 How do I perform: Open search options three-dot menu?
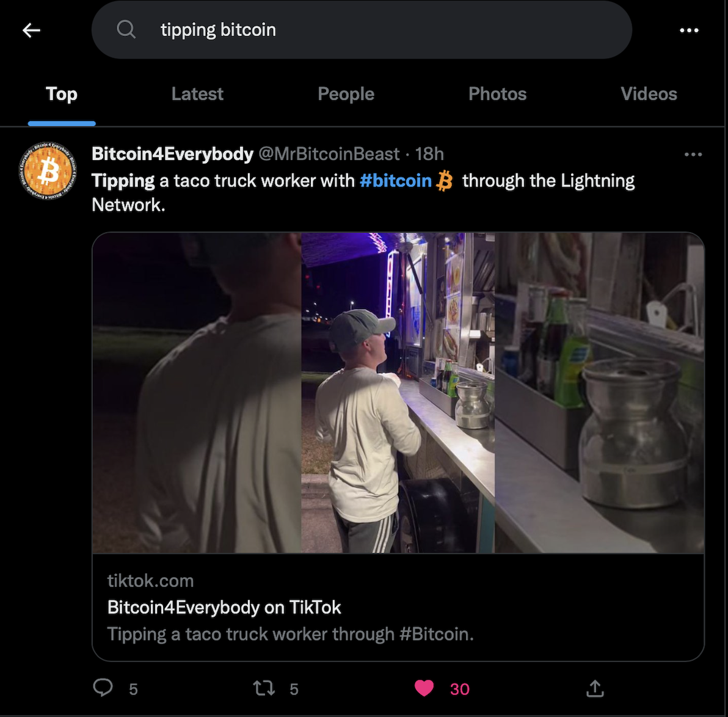689,30
